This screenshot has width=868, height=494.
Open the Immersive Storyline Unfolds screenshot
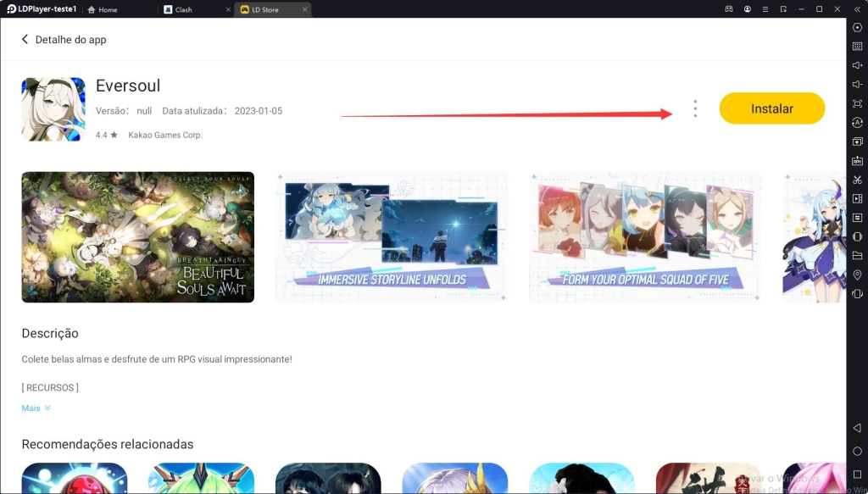391,237
